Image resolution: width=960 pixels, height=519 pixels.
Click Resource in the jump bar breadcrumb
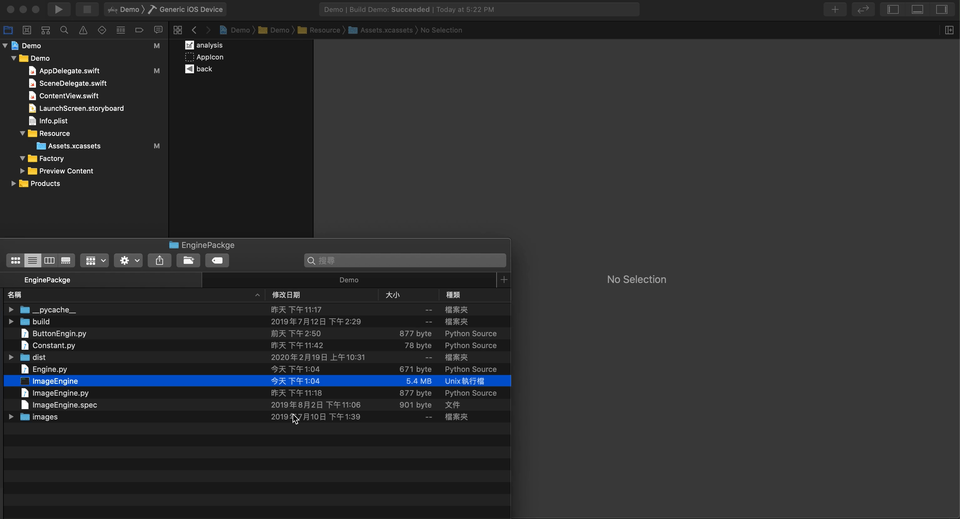tap(324, 30)
